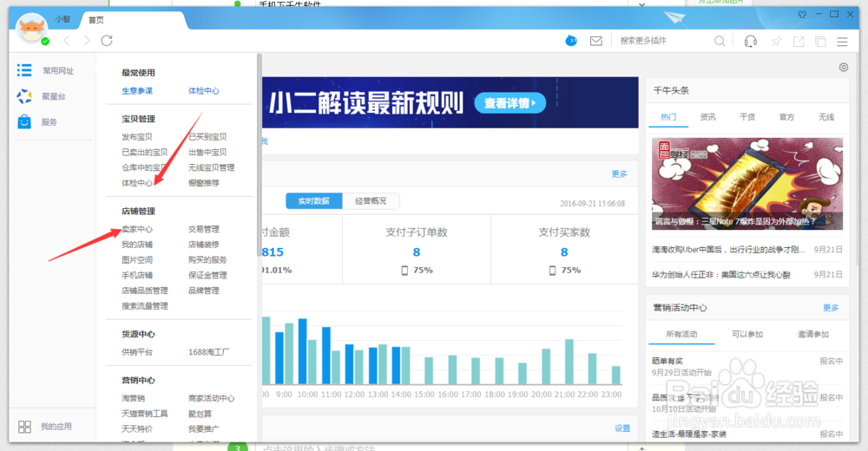The image size is (868, 451).
Task: Go forward with the right arrow
Action: click(86, 41)
